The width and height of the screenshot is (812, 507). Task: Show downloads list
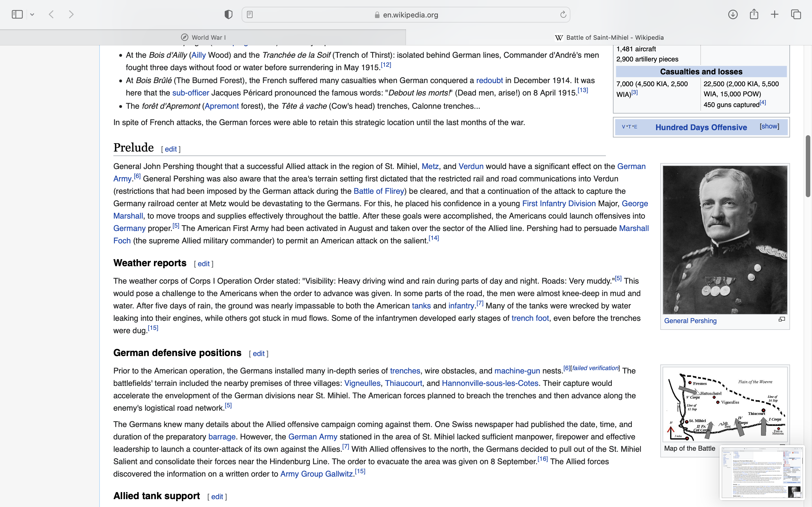click(733, 14)
